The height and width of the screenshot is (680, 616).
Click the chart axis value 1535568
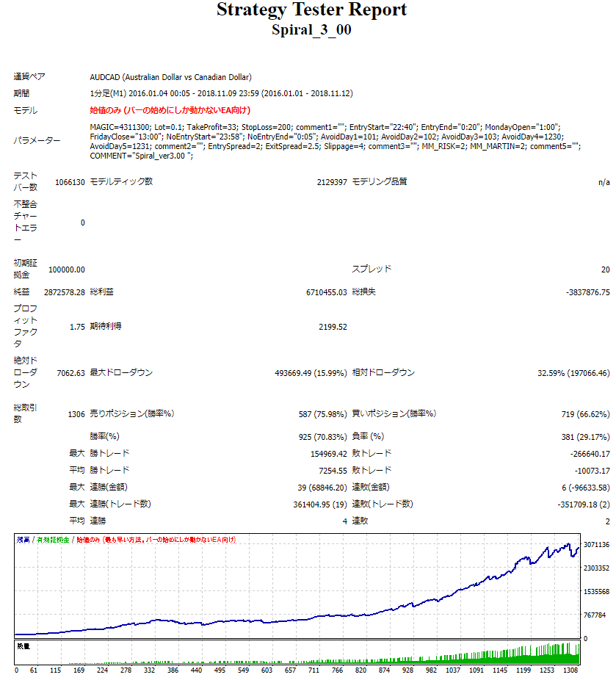point(596,591)
